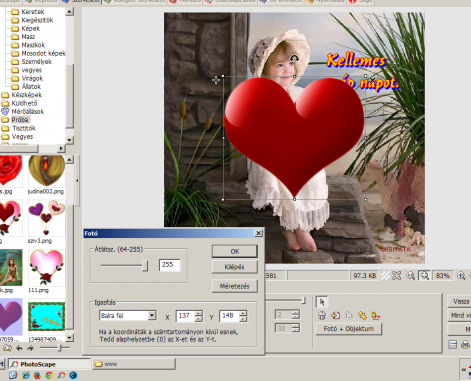Click the www folder taskbar button
The image size is (471, 381).
coord(134,364)
